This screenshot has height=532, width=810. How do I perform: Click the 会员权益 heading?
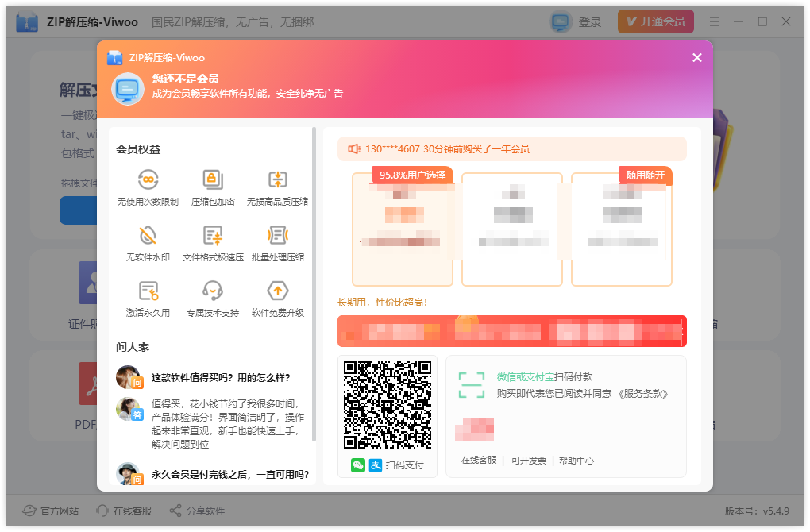coord(138,149)
